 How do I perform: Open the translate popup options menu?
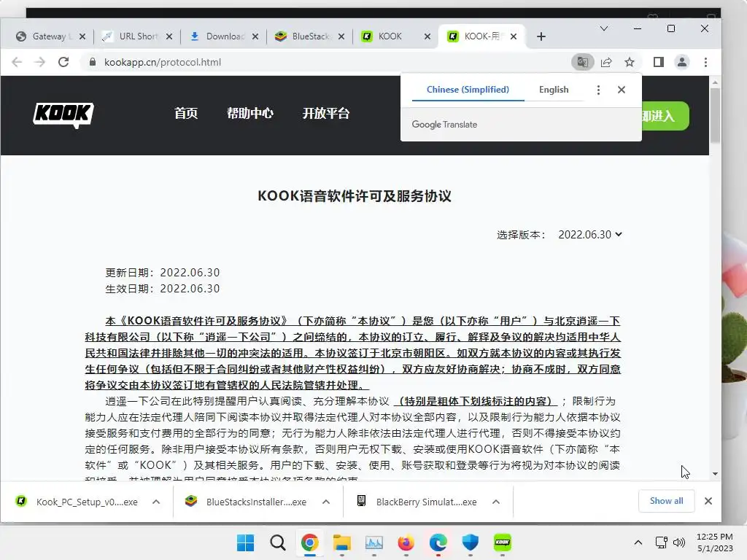[598, 90]
